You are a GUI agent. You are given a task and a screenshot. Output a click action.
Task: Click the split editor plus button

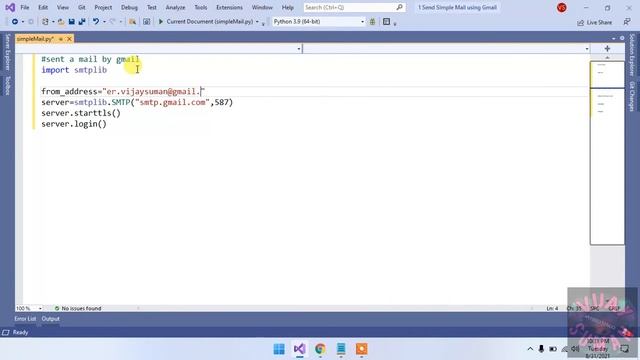click(x=607, y=49)
